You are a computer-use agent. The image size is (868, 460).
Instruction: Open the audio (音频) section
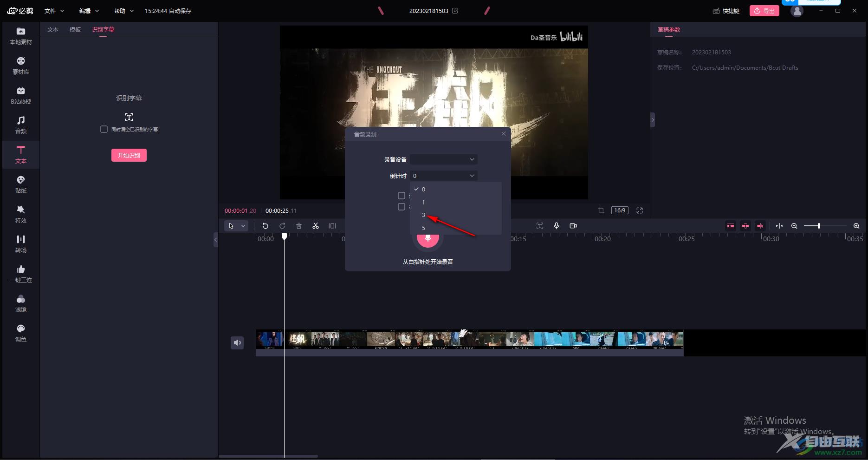21,125
